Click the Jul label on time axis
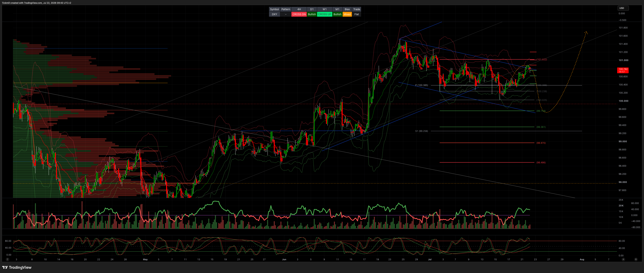This screenshot has width=644, height=273. point(430,259)
